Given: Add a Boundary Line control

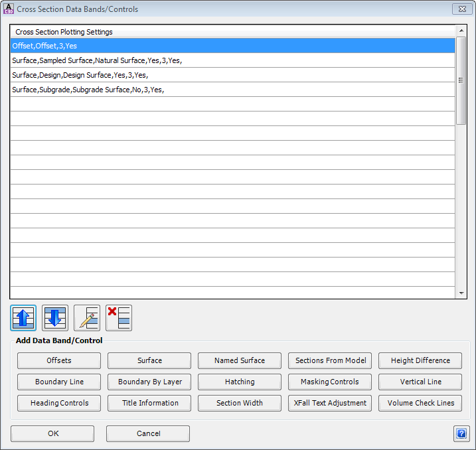Looking at the screenshot, I should tap(59, 382).
